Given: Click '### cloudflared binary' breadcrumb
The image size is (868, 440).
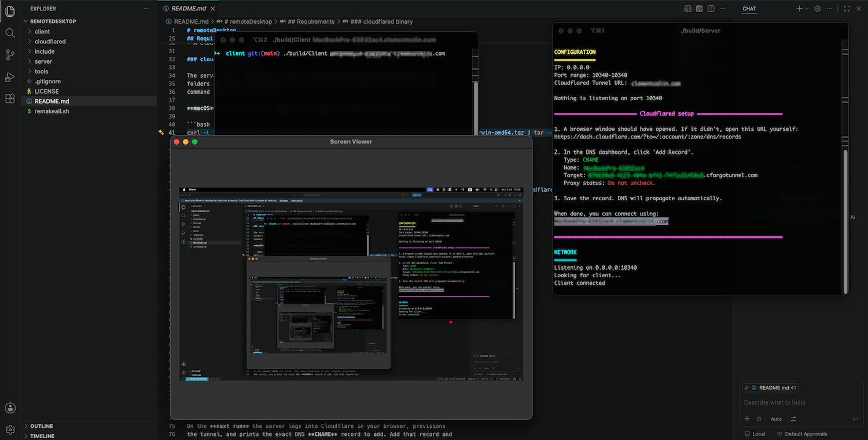Looking at the screenshot, I should (377, 21).
